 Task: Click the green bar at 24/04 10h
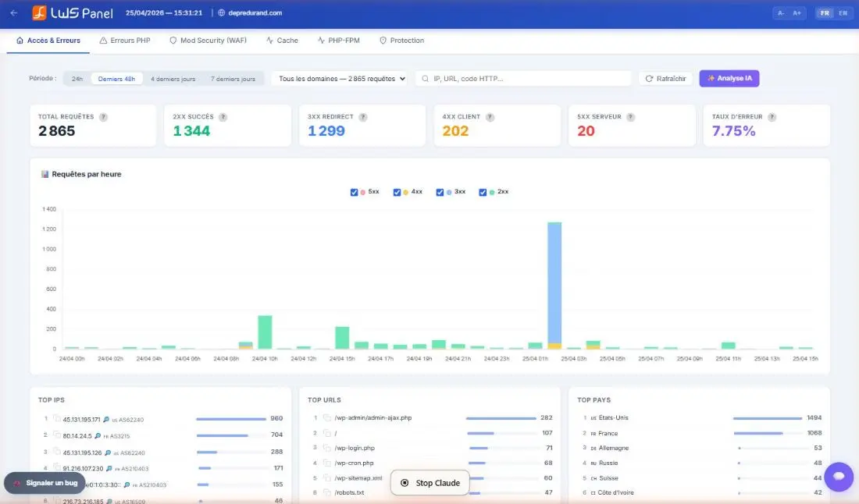click(x=265, y=332)
